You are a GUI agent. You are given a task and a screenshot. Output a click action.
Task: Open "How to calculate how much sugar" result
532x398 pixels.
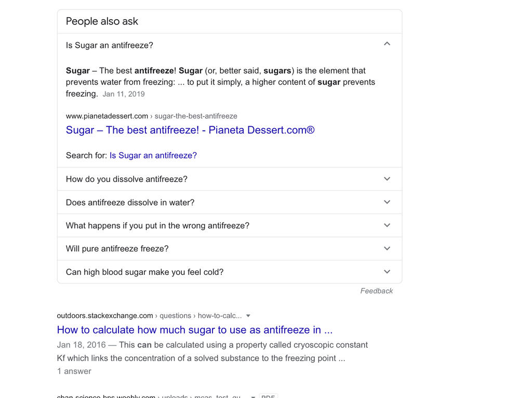194,330
